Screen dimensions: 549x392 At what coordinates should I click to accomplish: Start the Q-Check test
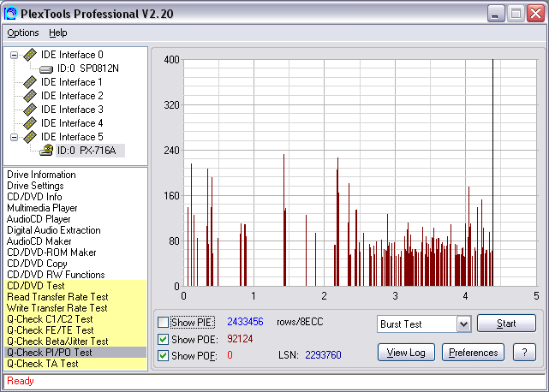pos(506,324)
